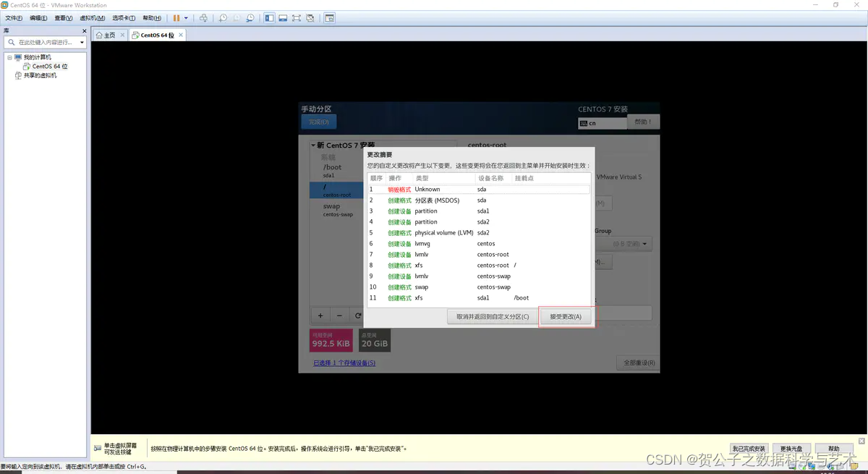Click the − remove mount point button
Viewport: 868px width, 474px height.
point(339,316)
